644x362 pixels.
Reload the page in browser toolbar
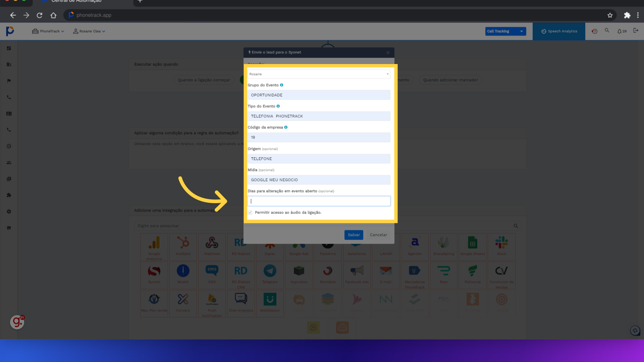40,15
